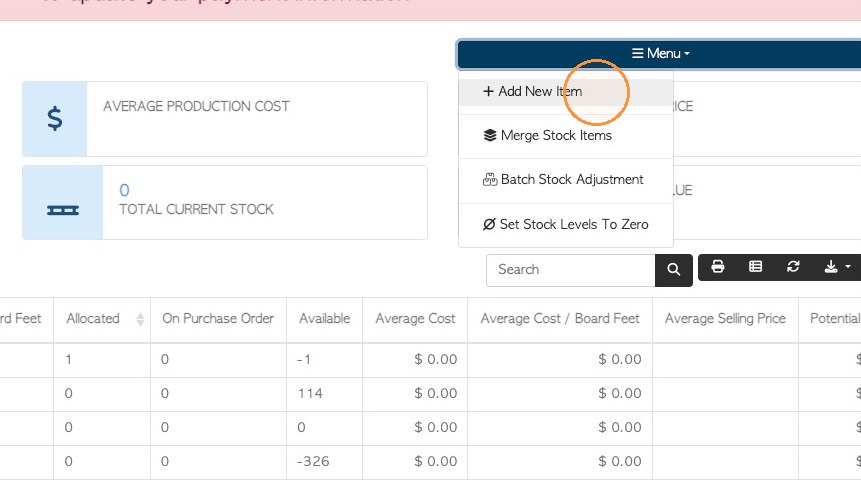Screen dimensions: 861x480
Task: Click the Allocated cell showing 1
Action: [102, 360]
